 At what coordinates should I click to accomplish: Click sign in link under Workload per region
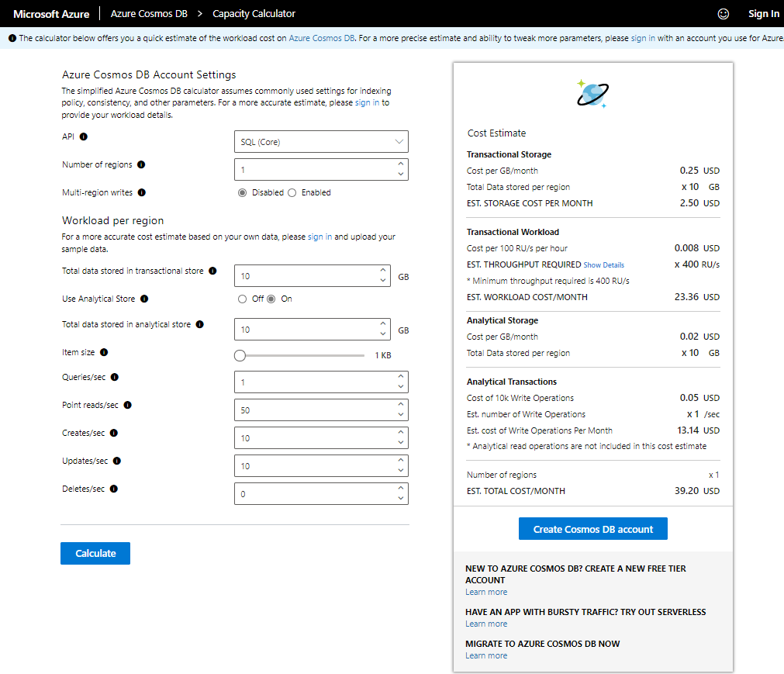pos(319,237)
